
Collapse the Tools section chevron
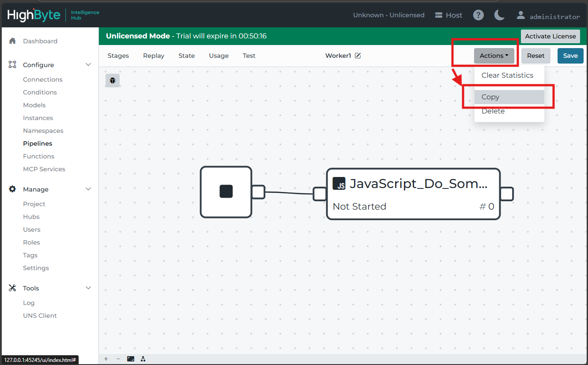(x=88, y=288)
